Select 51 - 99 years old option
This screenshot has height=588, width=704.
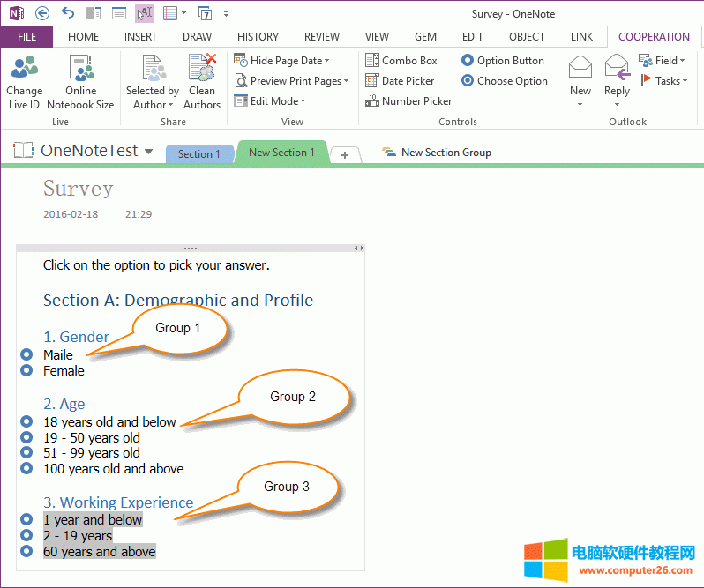click(x=27, y=452)
